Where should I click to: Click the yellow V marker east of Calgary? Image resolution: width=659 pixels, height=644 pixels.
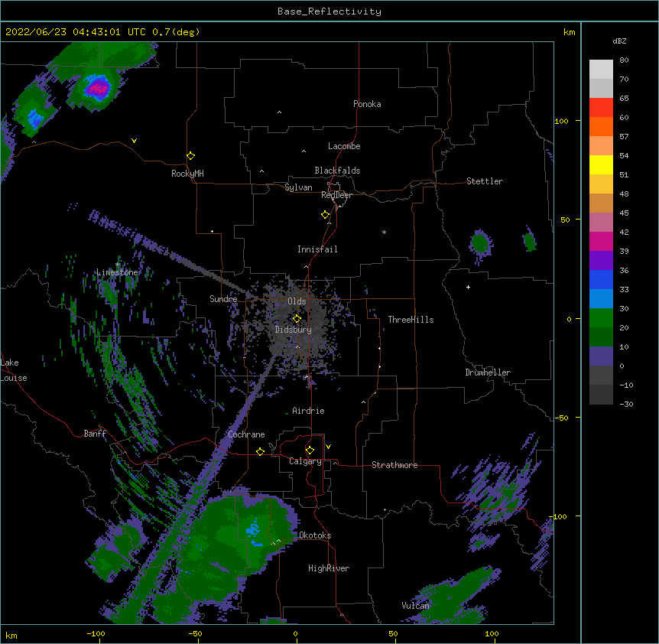[x=328, y=447]
